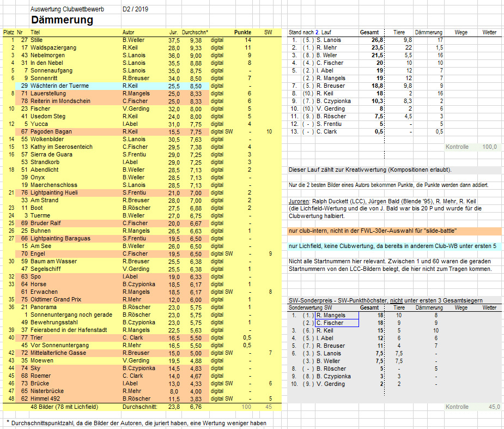Click the cyan nur Lichfield legend cell
Image resolution: width=504 pixels, height=429 pixels.
pyautogui.click(x=392, y=246)
